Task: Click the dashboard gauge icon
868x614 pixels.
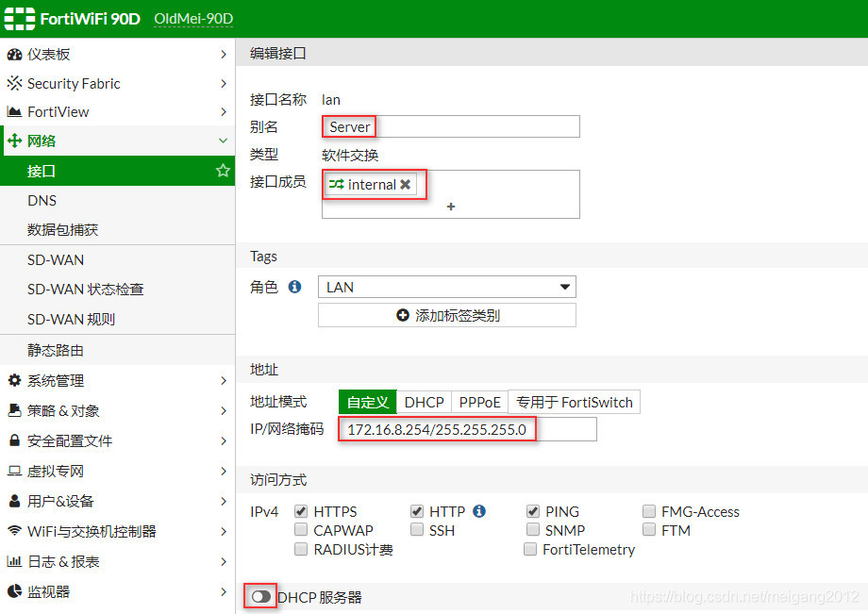Action: pos(14,54)
